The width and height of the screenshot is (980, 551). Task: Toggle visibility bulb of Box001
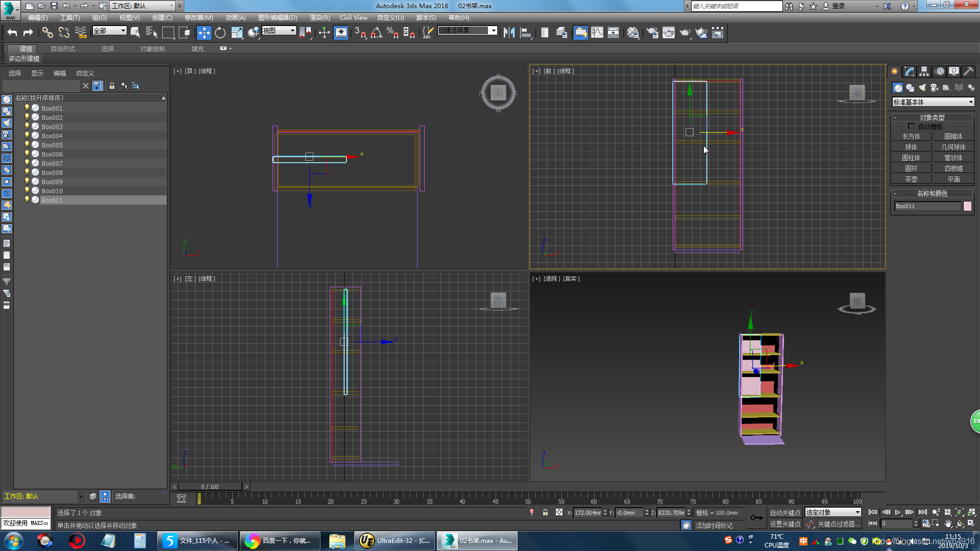[27, 108]
